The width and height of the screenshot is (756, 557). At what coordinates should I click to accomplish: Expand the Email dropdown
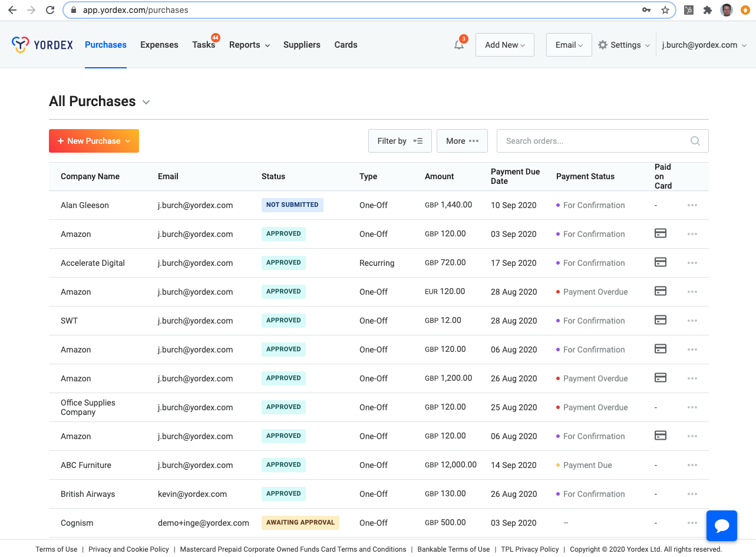569,45
